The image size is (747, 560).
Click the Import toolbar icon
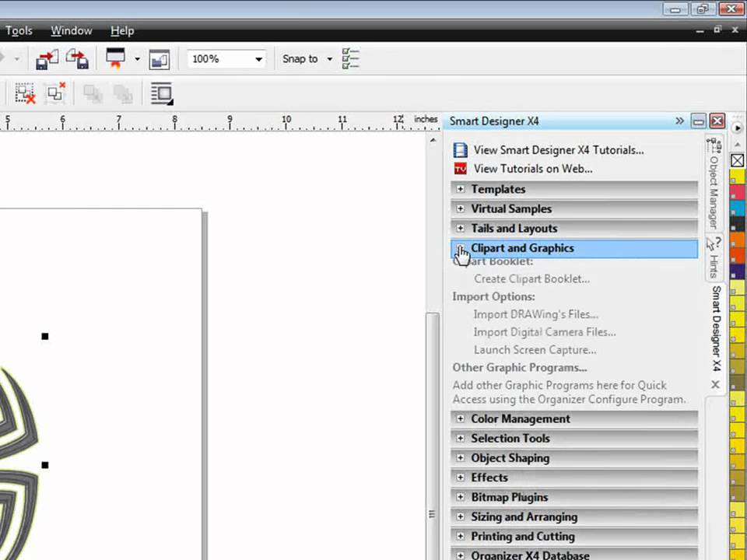pyautogui.click(x=47, y=59)
